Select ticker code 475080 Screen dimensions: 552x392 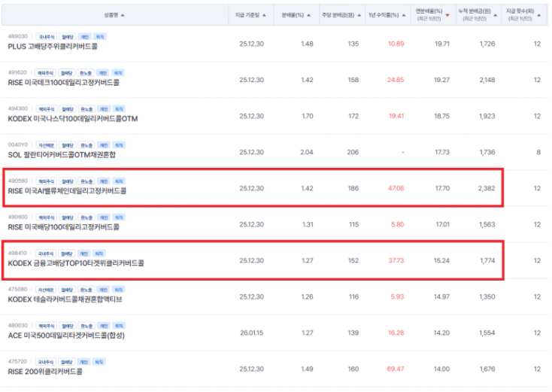click(17, 289)
